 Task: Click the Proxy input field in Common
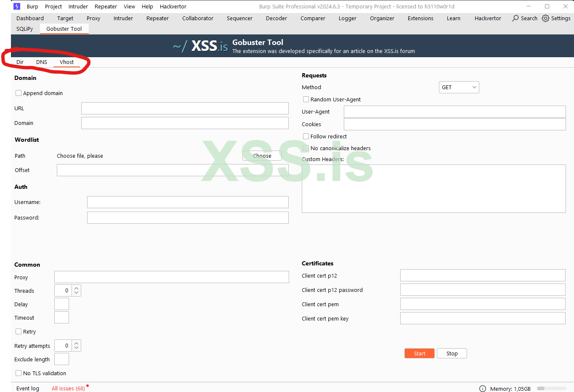point(172,277)
